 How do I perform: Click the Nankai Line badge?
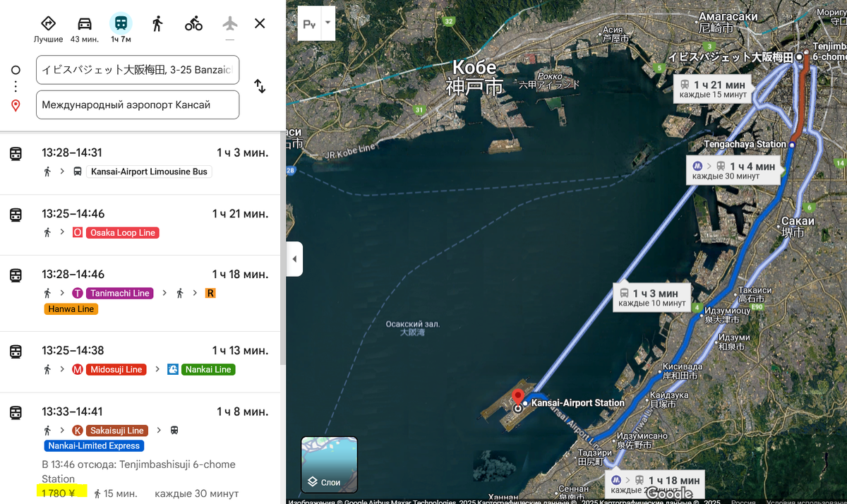pos(208,369)
